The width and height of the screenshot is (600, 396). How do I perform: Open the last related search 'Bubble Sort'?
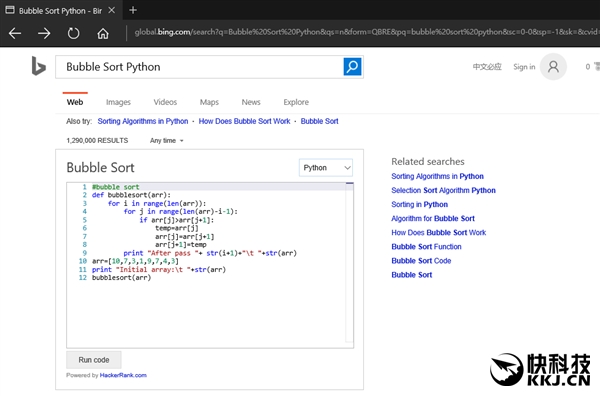point(411,275)
